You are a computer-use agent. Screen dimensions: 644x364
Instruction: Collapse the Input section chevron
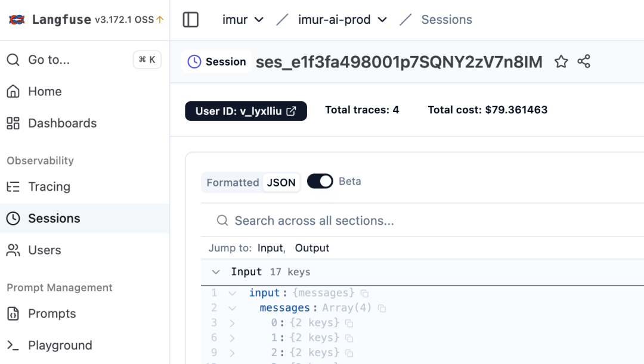pyautogui.click(x=216, y=272)
